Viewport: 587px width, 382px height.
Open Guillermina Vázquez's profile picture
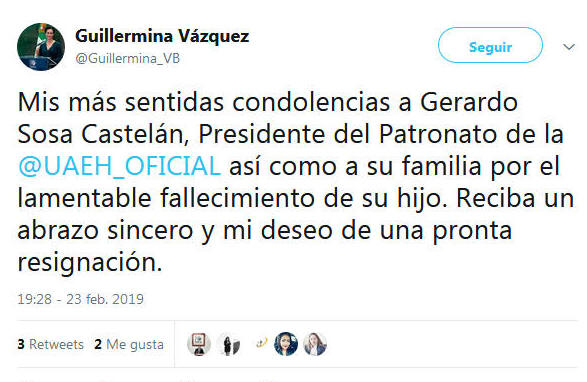pos(41,47)
